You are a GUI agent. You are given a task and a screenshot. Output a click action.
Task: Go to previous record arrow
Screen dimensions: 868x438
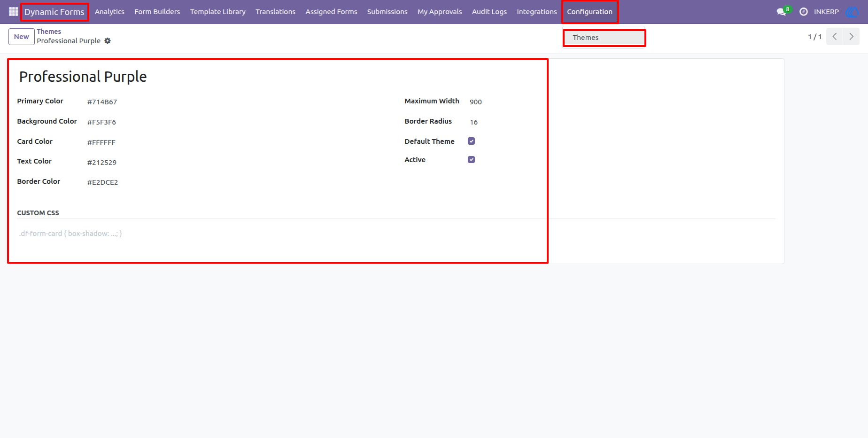point(835,37)
